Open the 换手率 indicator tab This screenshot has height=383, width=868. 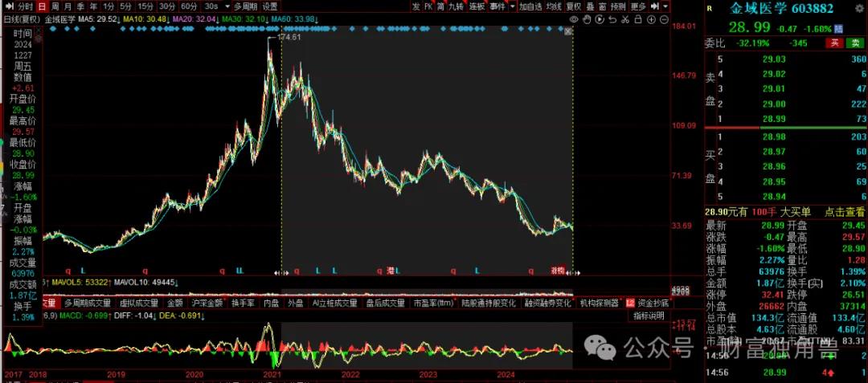(x=243, y=303)
